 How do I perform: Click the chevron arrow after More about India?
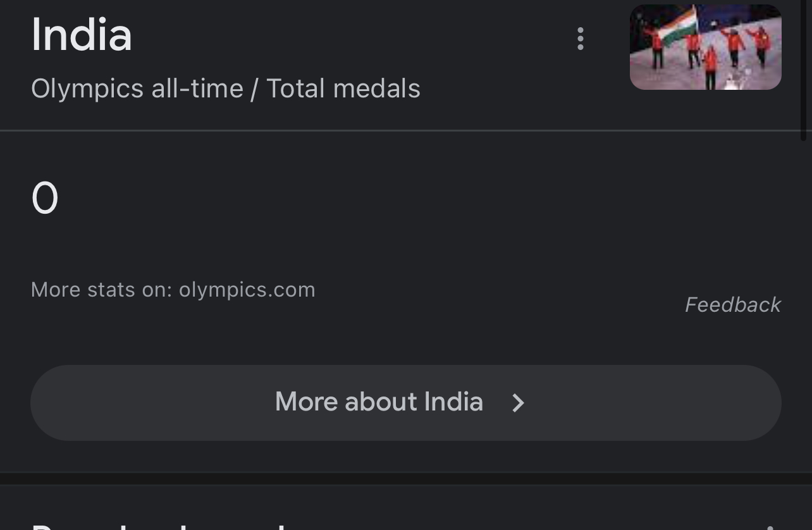pos(518,403)
